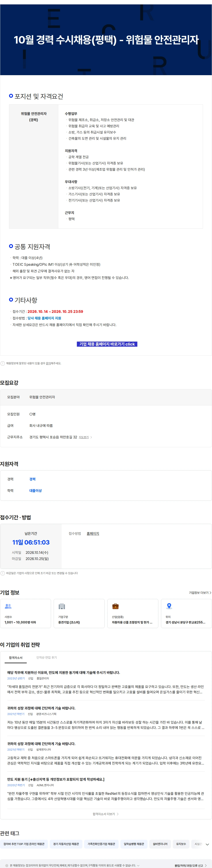Screen dimensions: 212x868
Task: Open essay 해당 직무에 지원하신 이유와
Action: pos(64,672)
